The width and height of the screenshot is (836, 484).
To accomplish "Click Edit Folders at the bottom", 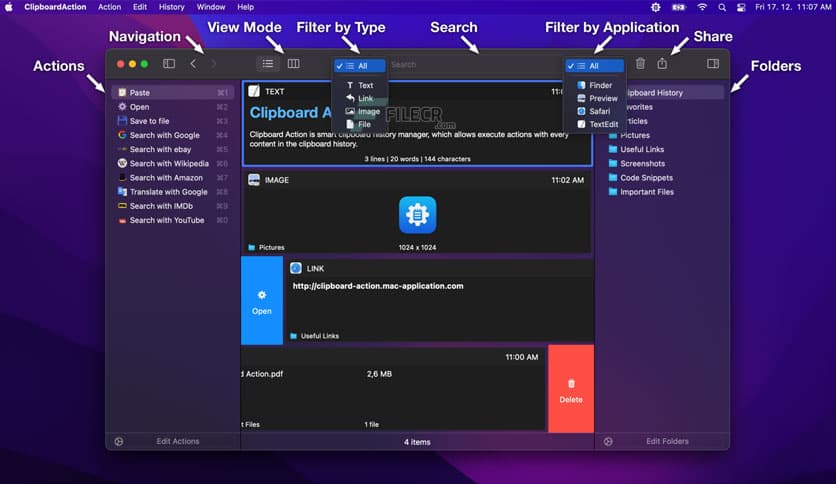I will pyautogui.click(x=667, y=441).
